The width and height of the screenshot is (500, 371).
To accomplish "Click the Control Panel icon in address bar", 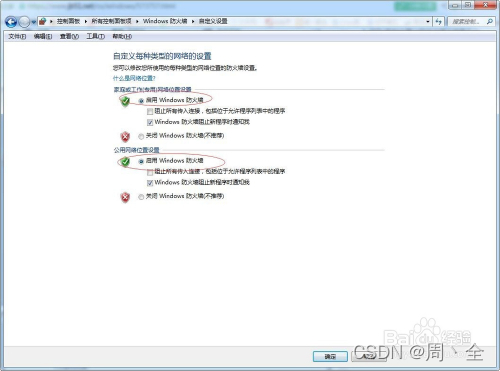I will point(43,22).
